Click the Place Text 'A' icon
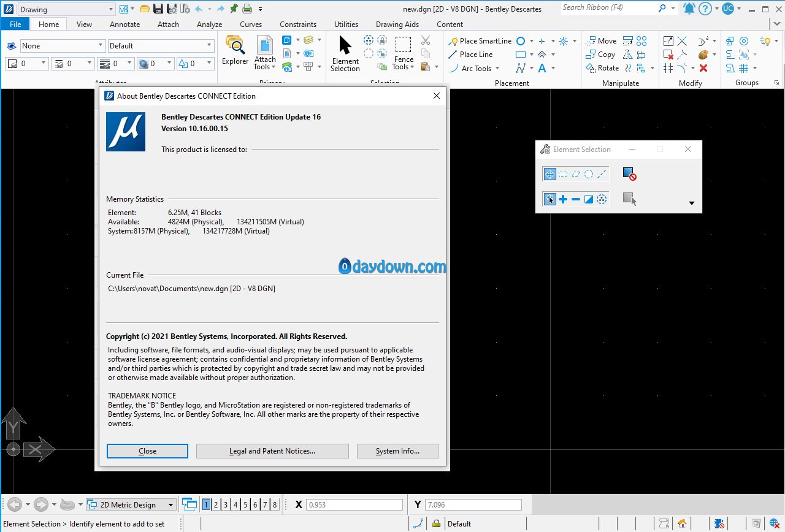Image resolution: width=785 pixels, height=532 pixels. [542, 68]
